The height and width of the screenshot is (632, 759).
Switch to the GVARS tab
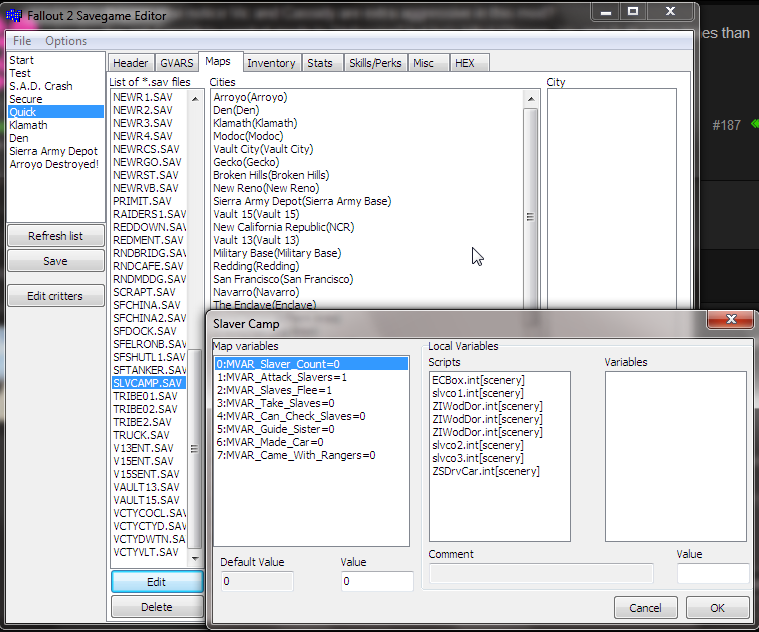tap(177, 63)
